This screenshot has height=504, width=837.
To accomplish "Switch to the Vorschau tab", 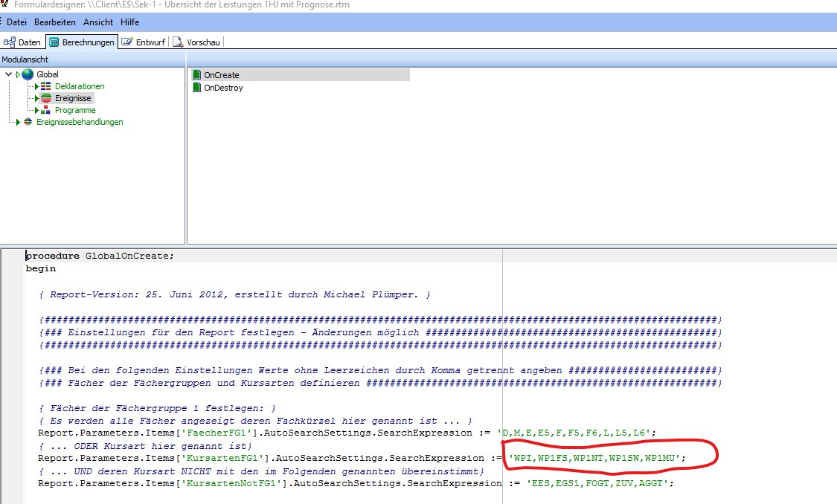I will click(x=196, y=42).
